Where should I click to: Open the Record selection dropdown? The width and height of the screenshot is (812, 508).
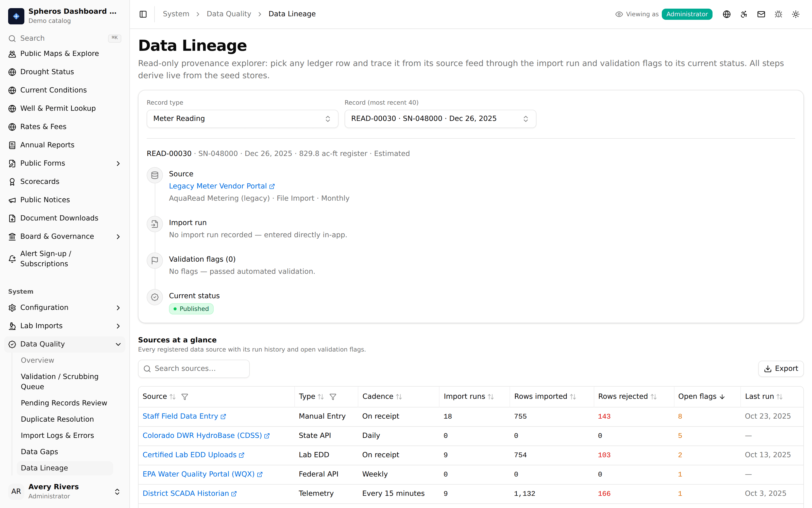440,119
